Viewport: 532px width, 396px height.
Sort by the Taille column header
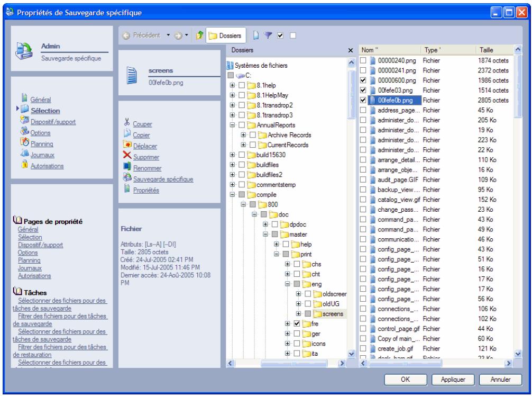point(494,50)
